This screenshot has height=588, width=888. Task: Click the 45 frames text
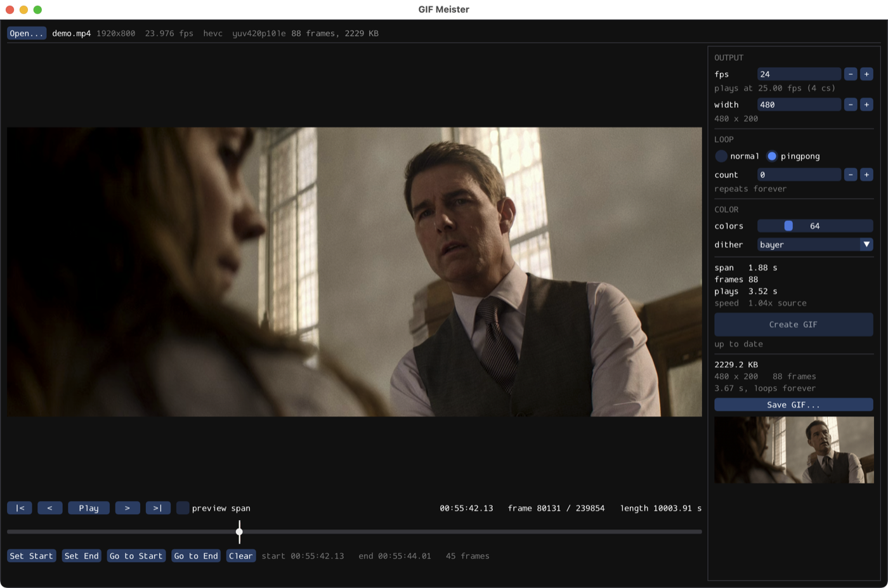pyautogui.click(x=467, y=556)
